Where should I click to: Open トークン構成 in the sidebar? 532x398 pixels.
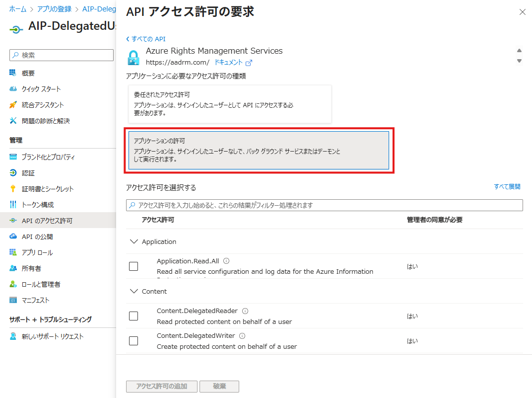38,205
